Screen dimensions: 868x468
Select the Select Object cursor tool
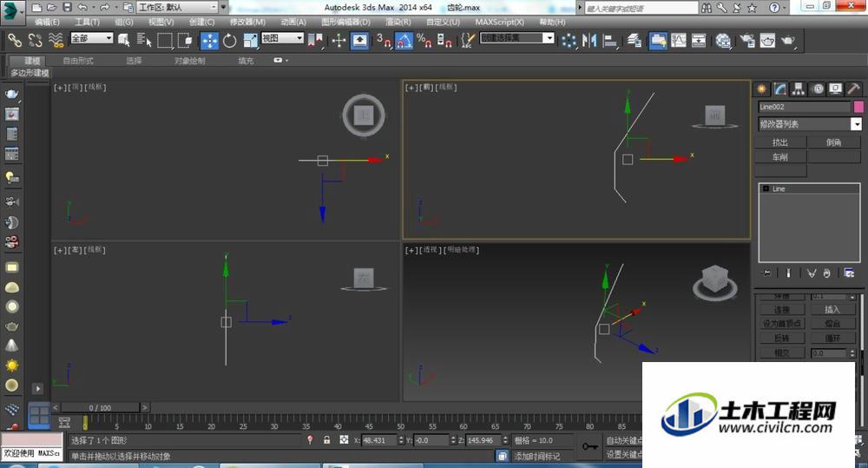(x=124, y=40)
